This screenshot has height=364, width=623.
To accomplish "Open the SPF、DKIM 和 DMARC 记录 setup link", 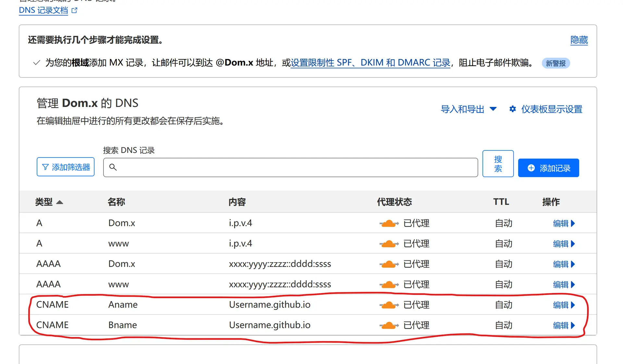I will click(370, 63).
